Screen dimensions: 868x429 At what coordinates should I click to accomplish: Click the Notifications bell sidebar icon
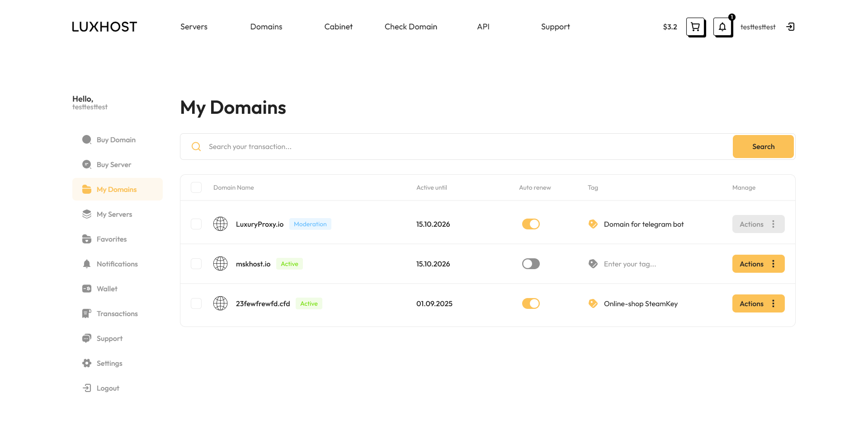87,264
